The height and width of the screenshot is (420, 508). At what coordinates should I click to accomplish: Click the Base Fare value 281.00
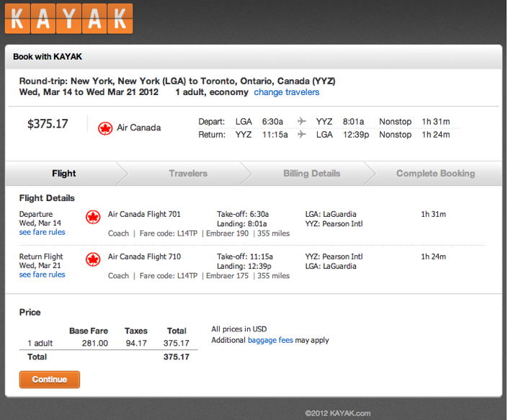(x=95, y=343)
